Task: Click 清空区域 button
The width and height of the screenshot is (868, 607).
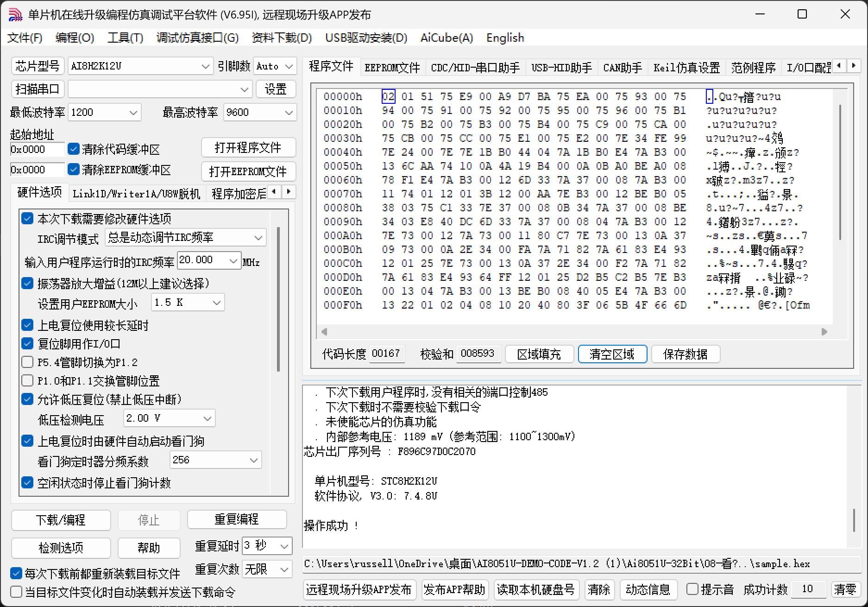Action: pos(612,354)
